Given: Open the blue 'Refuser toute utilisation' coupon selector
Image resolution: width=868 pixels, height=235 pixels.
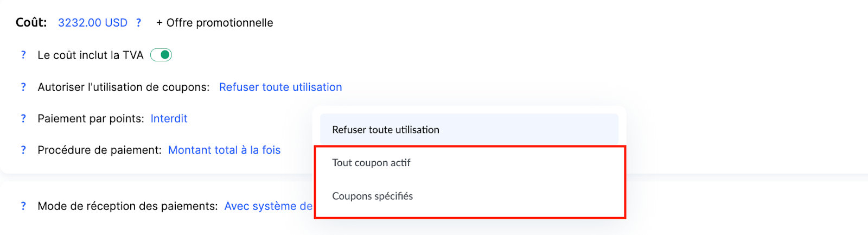Looking at the screenshot, I should [280, 87].
